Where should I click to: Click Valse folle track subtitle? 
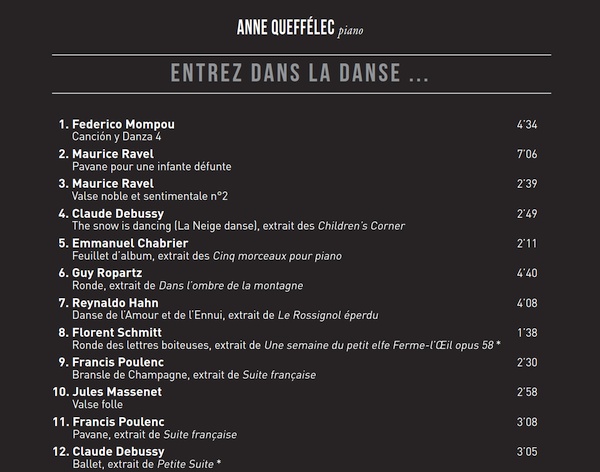98,405
